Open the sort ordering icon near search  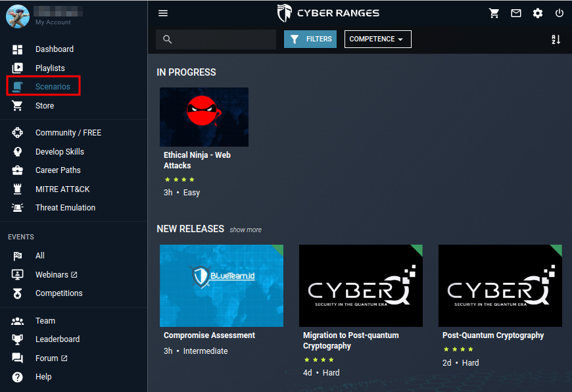(x=556, y=39)
